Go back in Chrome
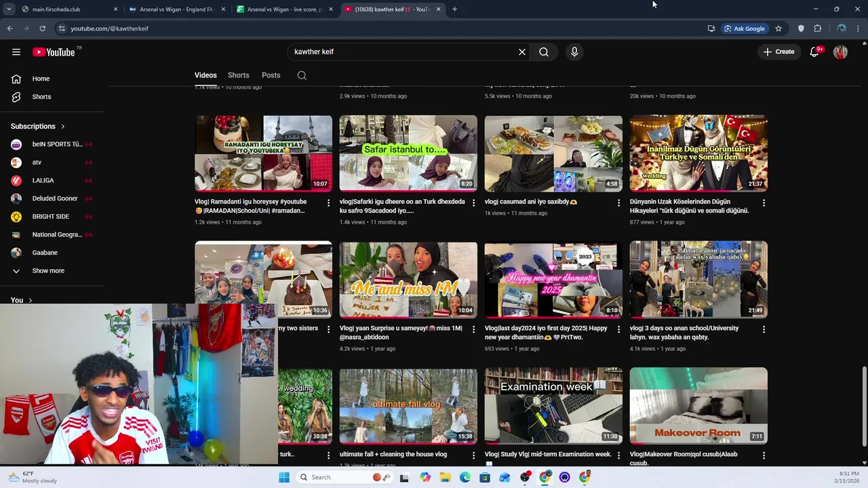 [9, 28]
